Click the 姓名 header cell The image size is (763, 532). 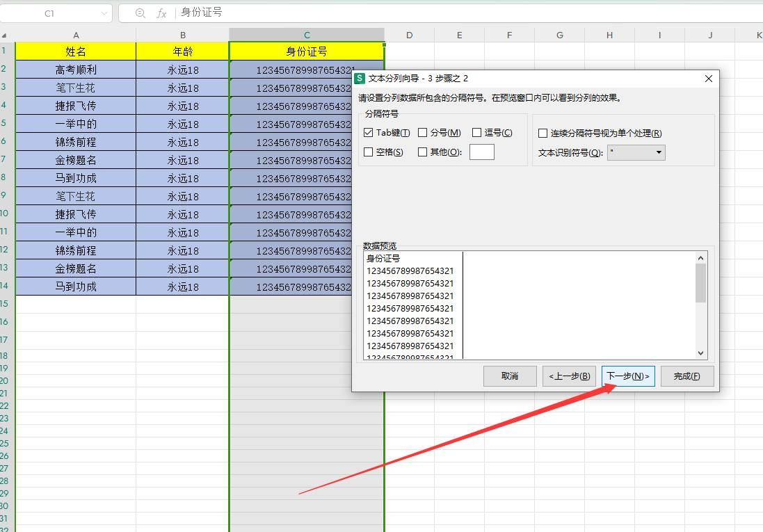(x=76, y=51)
